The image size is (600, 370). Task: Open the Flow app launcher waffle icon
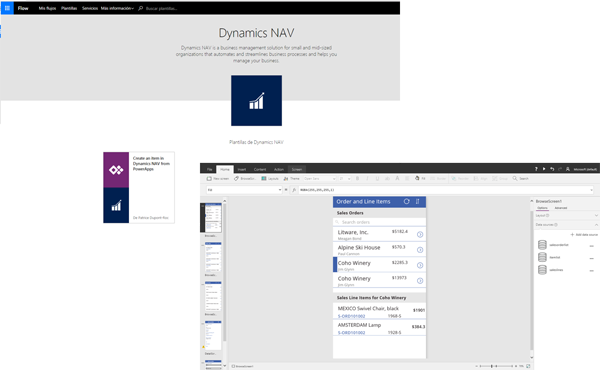click(7, 8)
